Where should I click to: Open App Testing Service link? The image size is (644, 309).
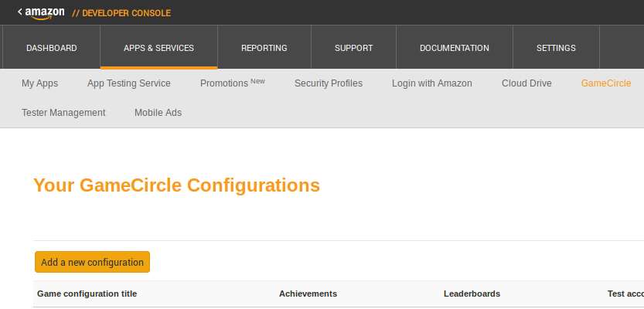(x=128, y=83)
